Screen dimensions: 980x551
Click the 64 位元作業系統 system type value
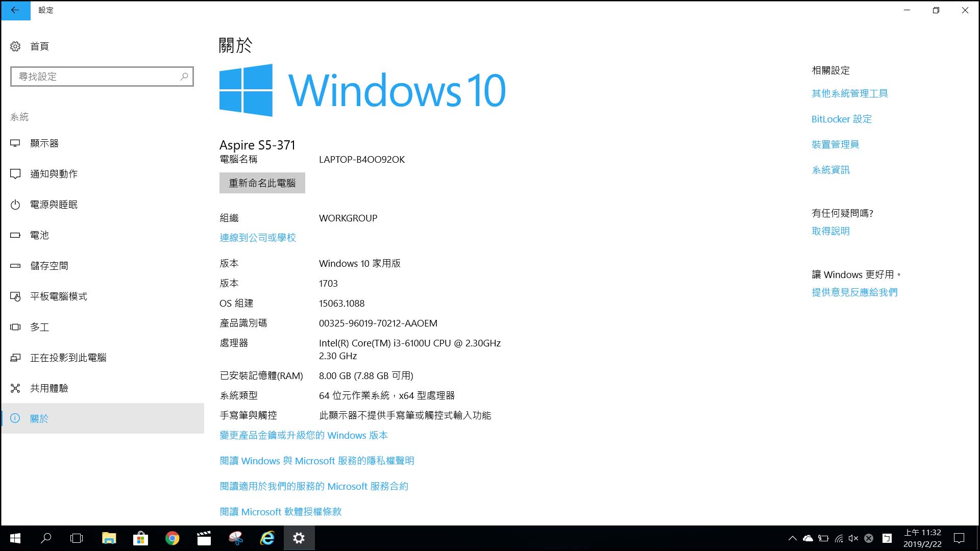tap(387, 395)
